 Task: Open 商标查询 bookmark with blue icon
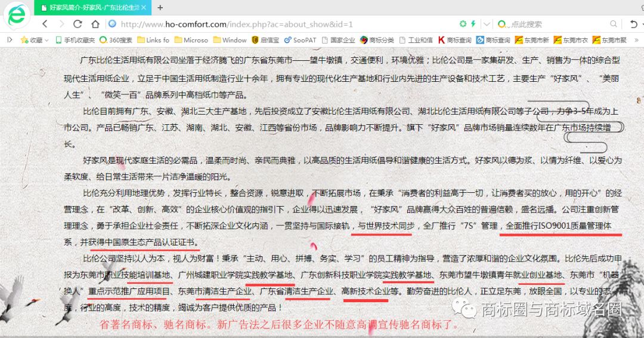click(493, 40)
